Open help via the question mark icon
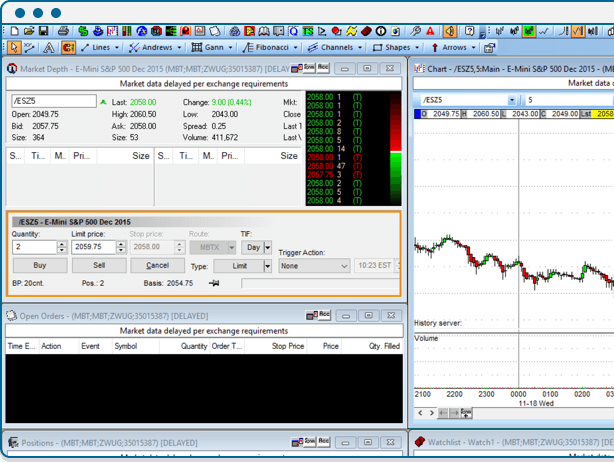Viewport: 614px width, 462px height. [470, 31]
